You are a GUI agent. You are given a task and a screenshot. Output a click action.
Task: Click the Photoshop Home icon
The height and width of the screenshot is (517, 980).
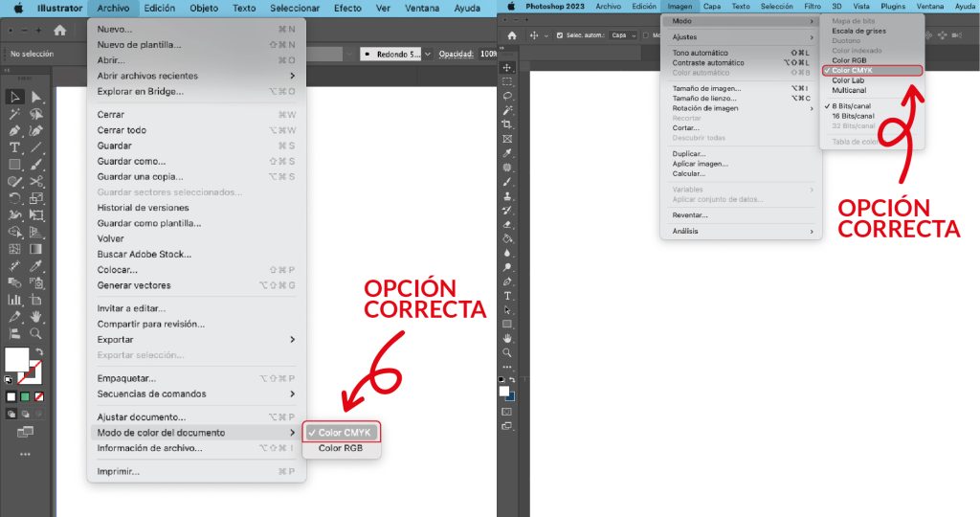[x=512, y=35]
